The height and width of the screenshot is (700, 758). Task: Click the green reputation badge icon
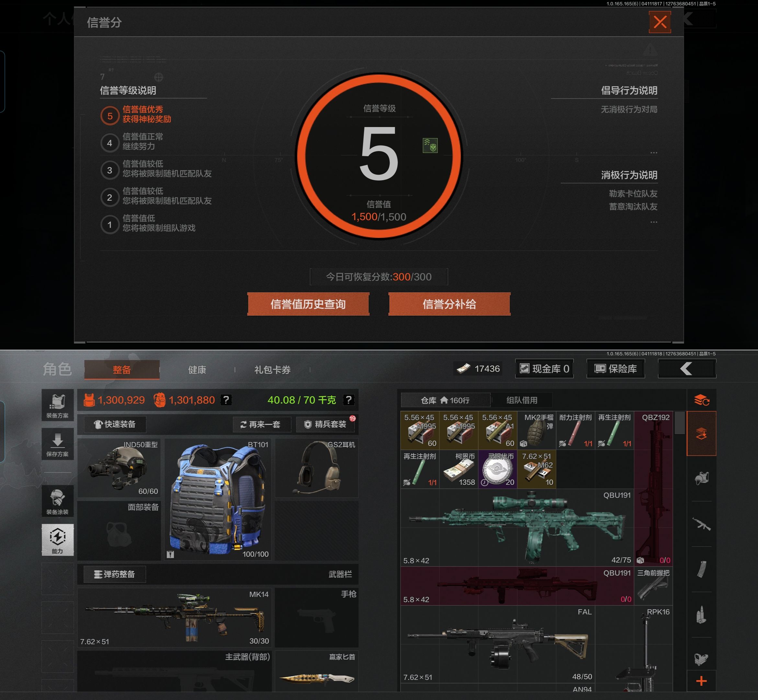430,146
